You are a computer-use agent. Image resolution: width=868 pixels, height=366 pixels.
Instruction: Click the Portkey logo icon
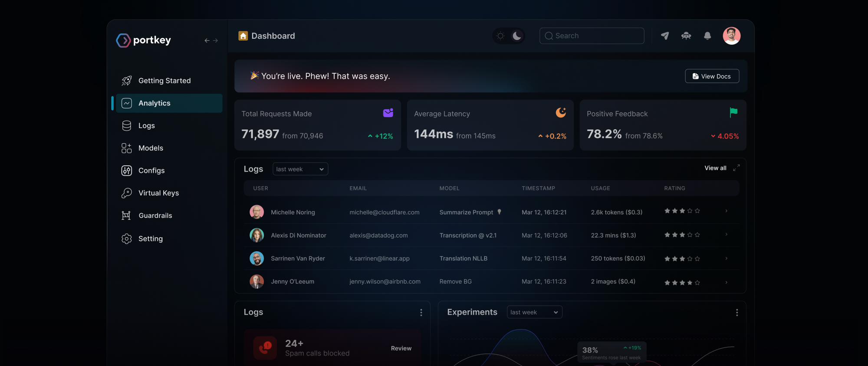click(123, 40)
